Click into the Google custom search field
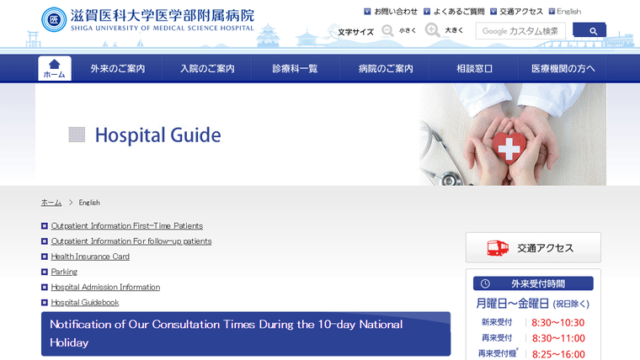Viewport: 640px width, 360px height. point(520,31)
